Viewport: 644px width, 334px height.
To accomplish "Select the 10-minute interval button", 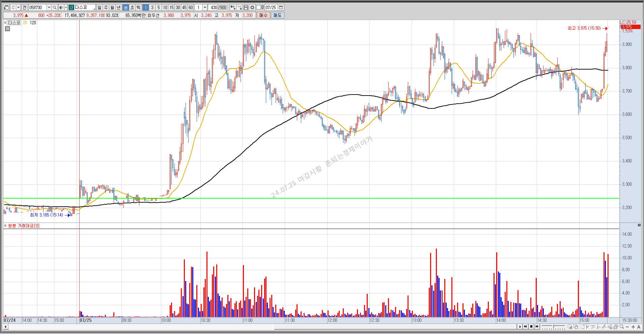I will [x=165, y=7].
